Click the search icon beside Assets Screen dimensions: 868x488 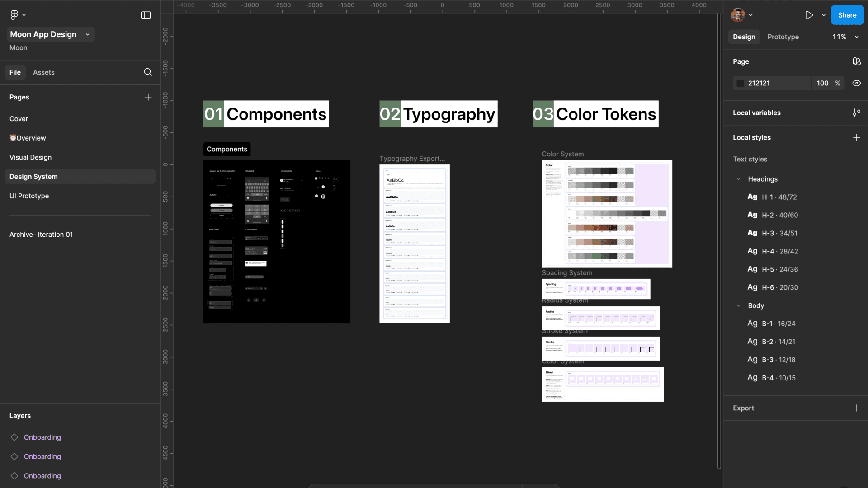148,72
